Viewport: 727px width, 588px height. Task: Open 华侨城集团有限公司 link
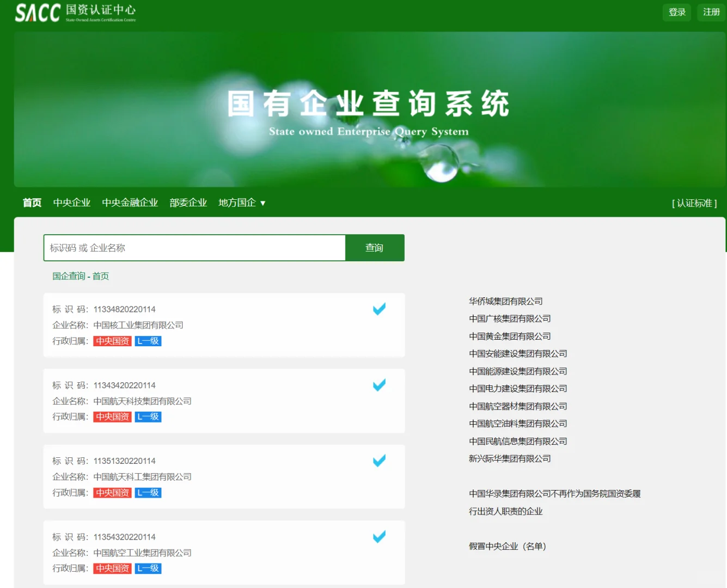tap(506, 301)
